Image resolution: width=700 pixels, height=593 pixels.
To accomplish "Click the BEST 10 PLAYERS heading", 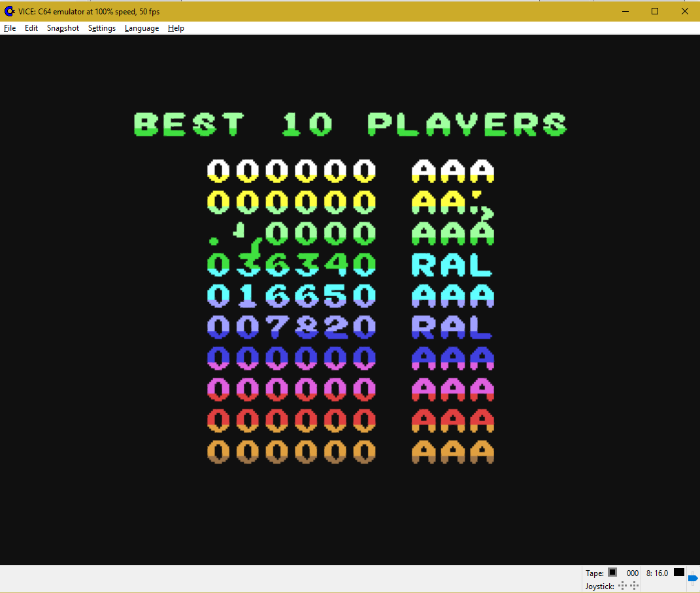I will pyautogui.click(x=350, y=124).
